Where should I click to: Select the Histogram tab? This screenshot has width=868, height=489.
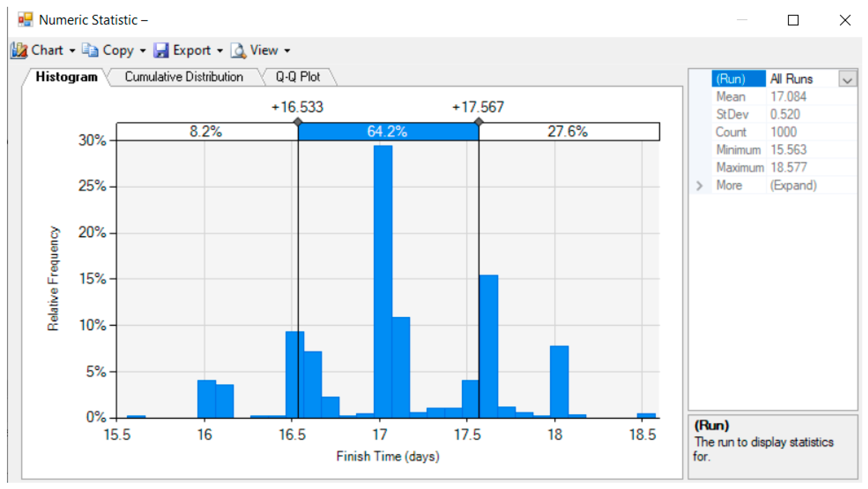[x=66, y=77]
